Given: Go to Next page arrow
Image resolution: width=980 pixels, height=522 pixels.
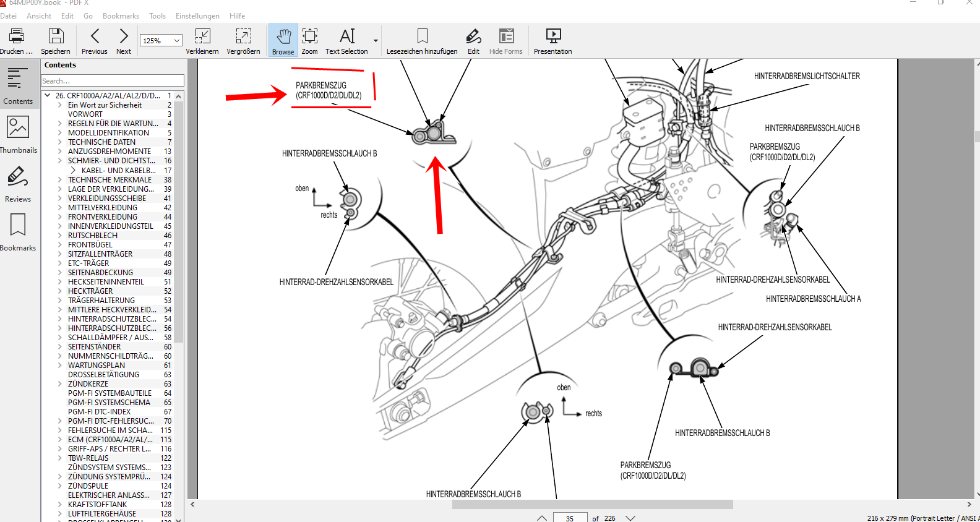Looking at the screenshot, I should (x=124, y=36).
